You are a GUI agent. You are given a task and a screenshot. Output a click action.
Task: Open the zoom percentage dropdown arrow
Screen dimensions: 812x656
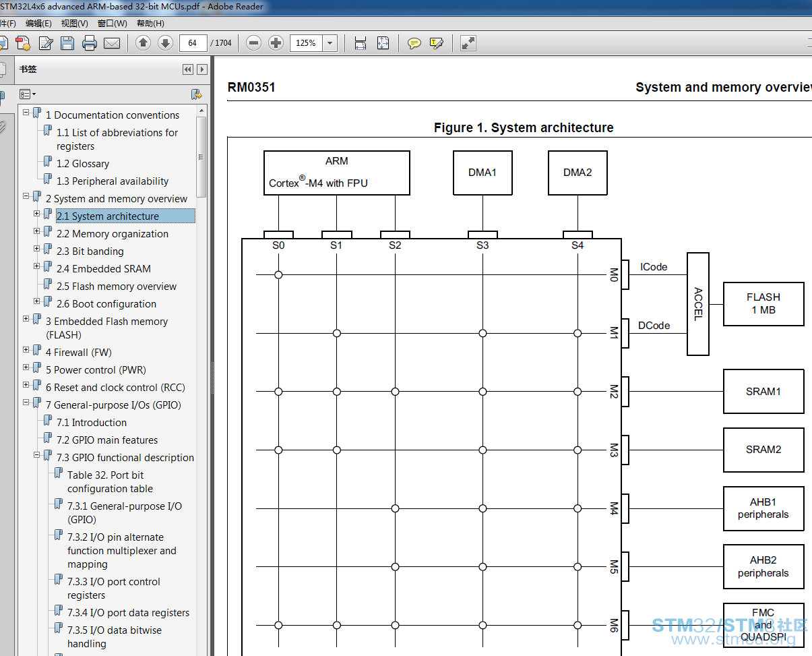(x=330, y=43)
